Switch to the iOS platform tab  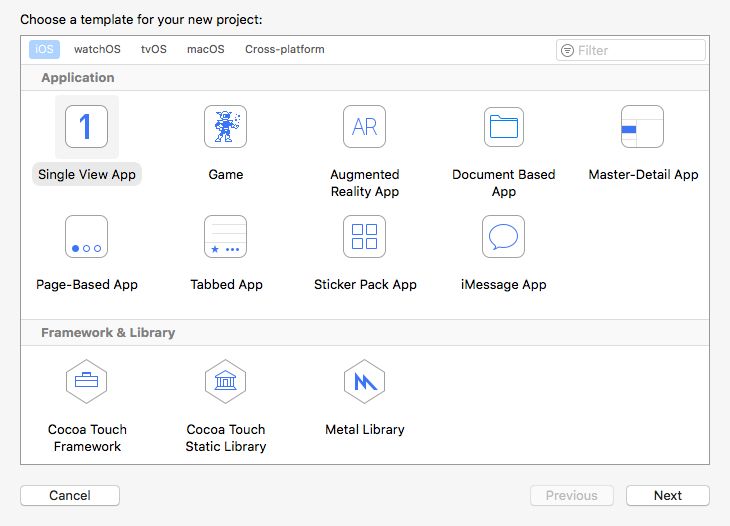[44, 49]
